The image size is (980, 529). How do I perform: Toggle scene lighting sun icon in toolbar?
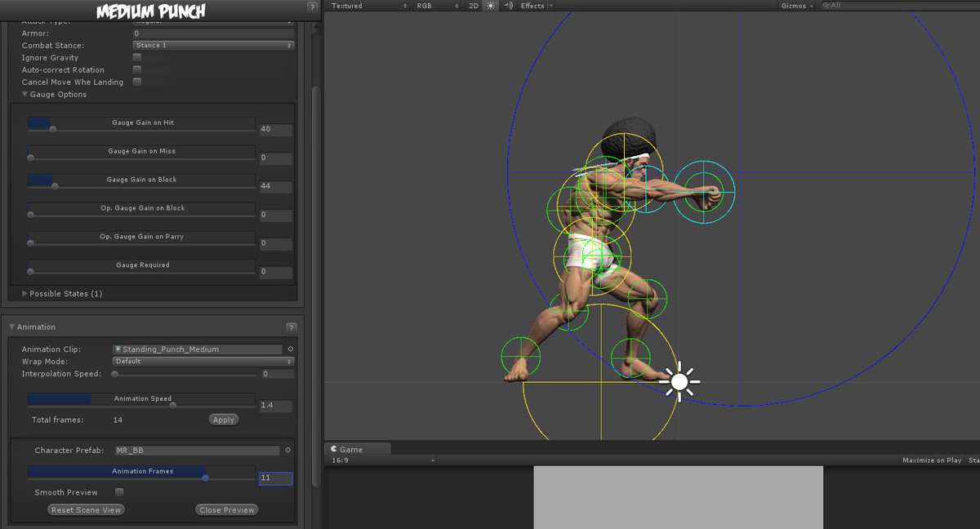[490, 6]
